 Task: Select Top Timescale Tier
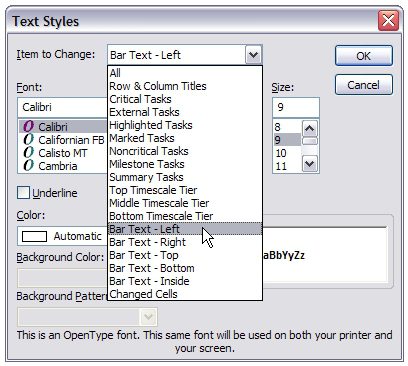(185, 190)
